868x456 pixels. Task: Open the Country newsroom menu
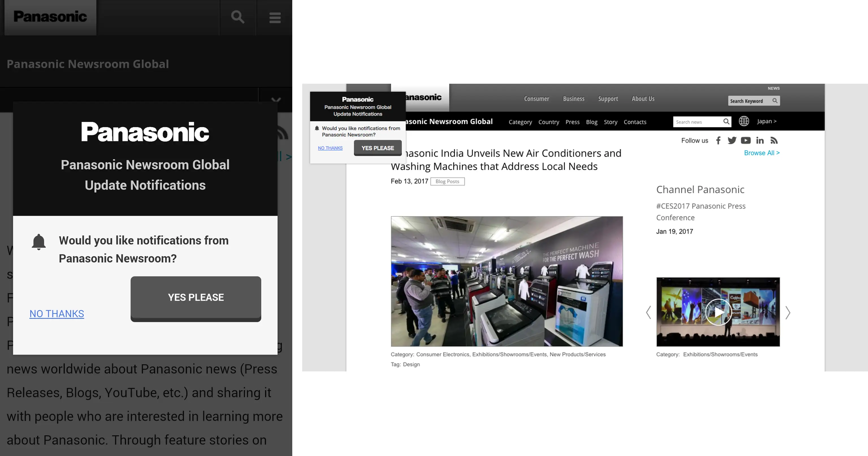[549, 122]
